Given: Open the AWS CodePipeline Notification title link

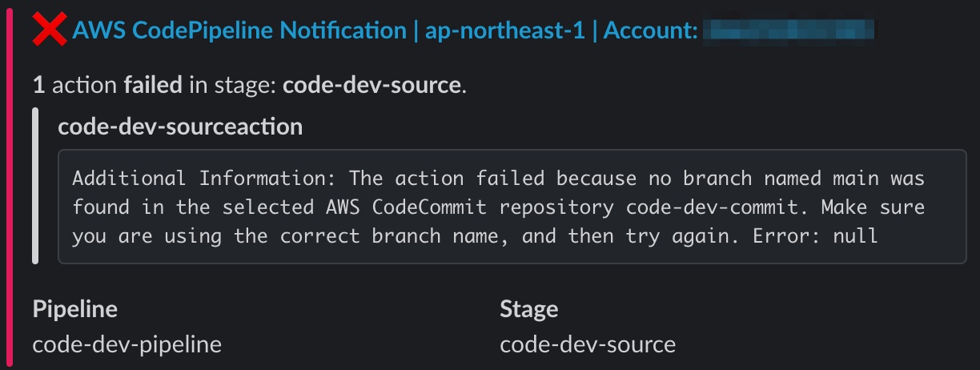Looking at the screenshot, I should point(239,31).
